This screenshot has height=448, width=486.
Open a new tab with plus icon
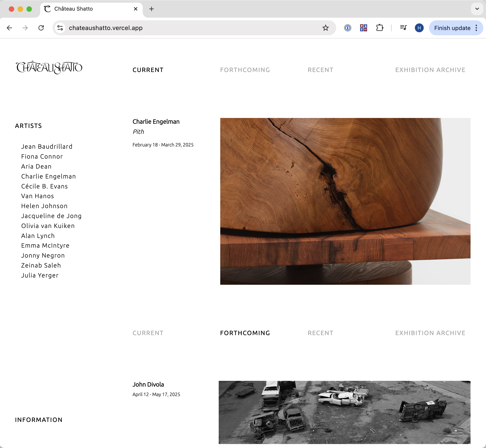(x=152, y=9)
